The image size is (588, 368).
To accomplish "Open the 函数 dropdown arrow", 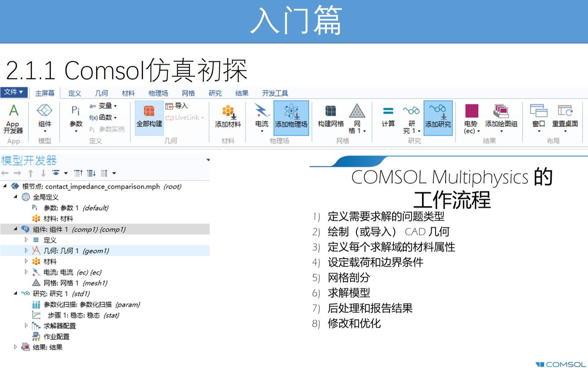I will 115,118.
